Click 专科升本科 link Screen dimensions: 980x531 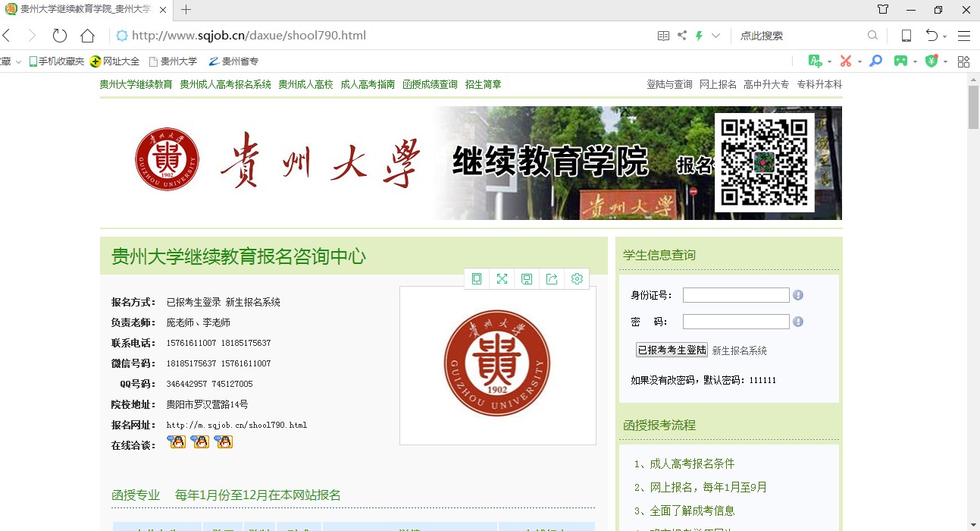819,84
